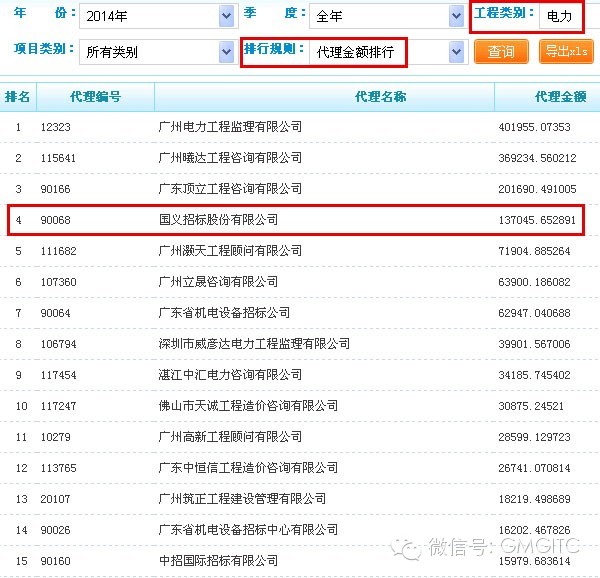This screenshot has width=600, height=578.
Task: Click agency code 90068
Action: pos(55,220)
